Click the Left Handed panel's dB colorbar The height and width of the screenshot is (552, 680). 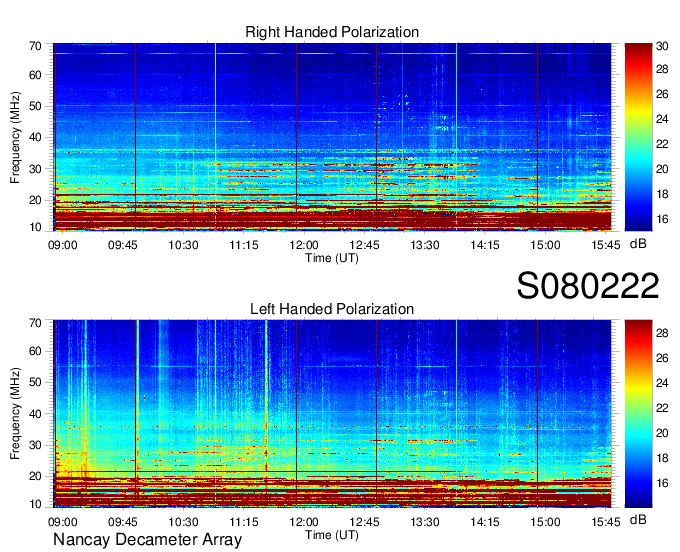pos(638,414)
